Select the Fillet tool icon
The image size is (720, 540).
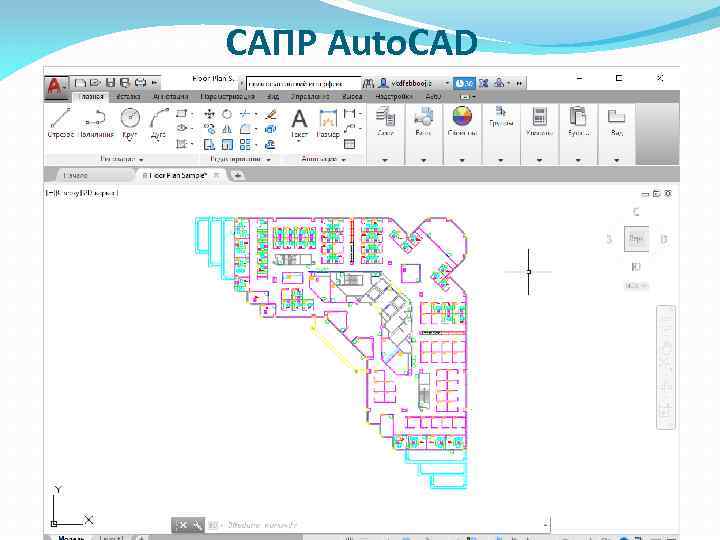tap(245, 129)
